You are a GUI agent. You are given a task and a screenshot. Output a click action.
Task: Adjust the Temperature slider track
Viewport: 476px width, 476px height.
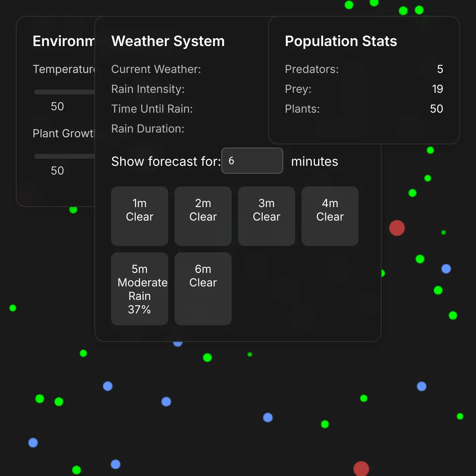click(64, 92)
